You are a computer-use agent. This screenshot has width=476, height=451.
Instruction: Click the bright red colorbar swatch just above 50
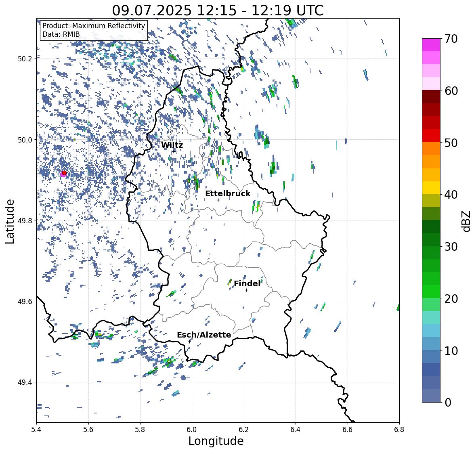point(431,136)
